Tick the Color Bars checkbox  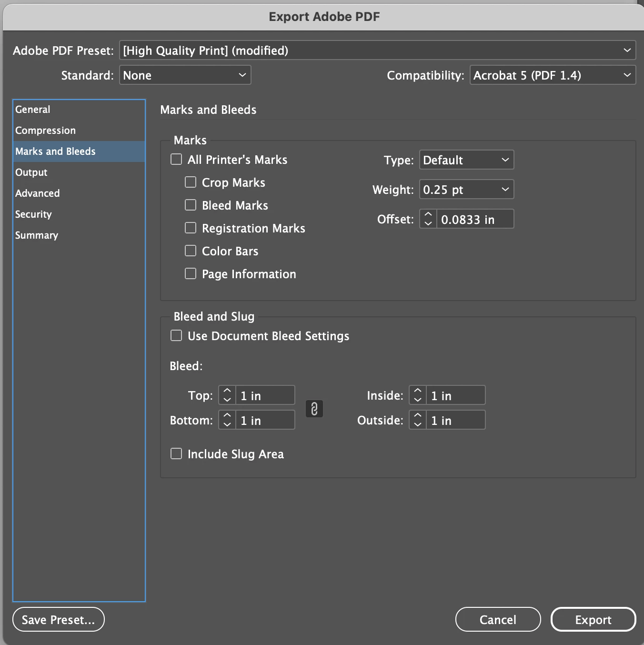tap(191, 251)
